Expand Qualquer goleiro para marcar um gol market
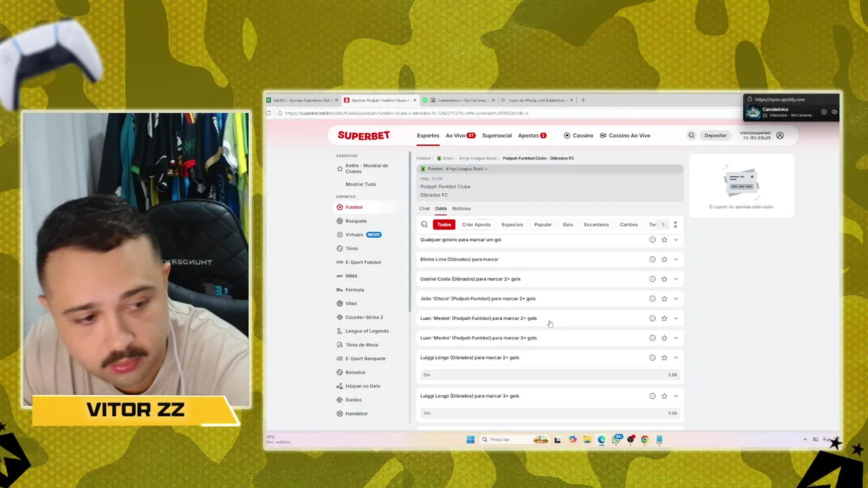 [675, 240]
